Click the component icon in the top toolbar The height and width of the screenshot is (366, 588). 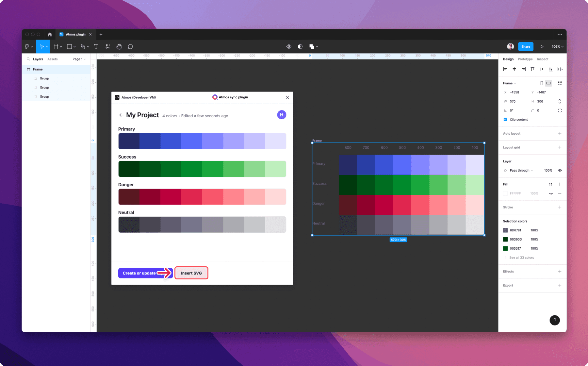pos(289,46)
